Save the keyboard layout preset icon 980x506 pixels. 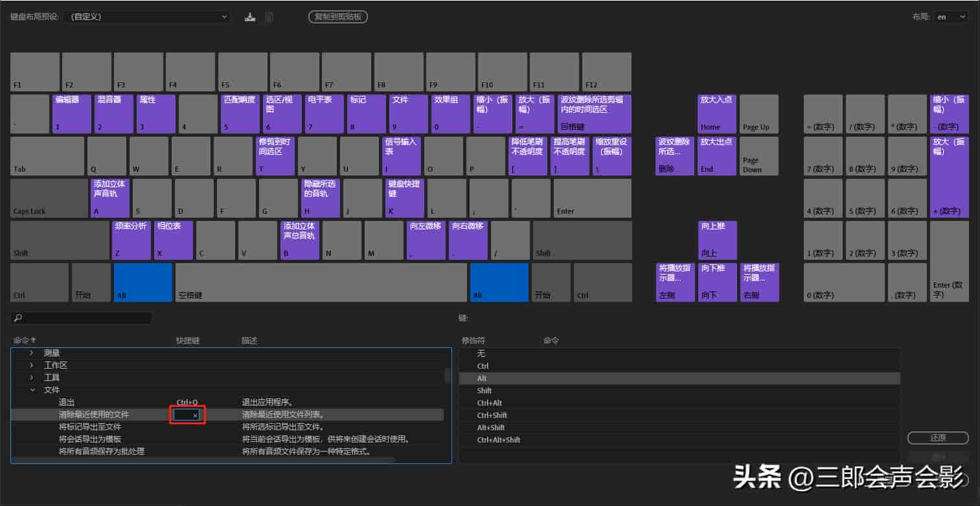click(250, 17)
